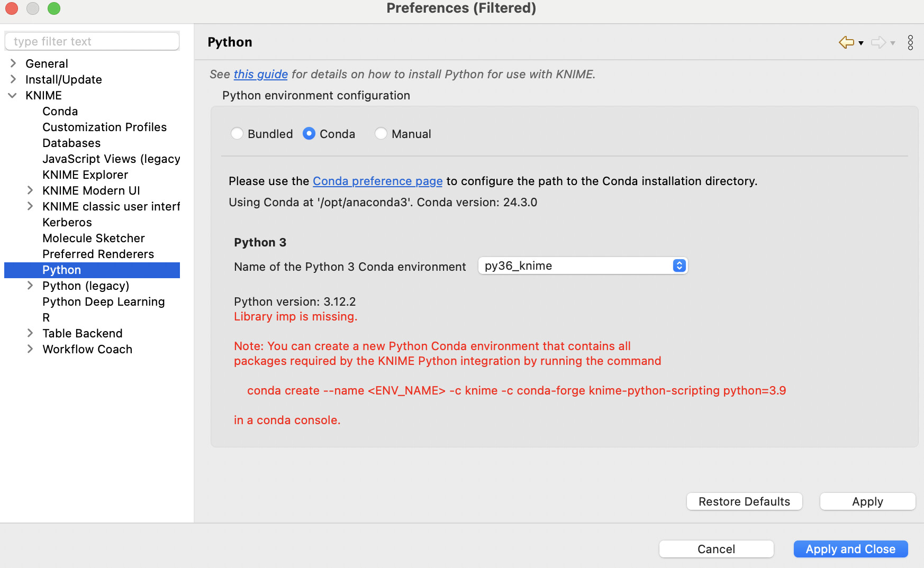This screenshot has height=568, width=924.
Task: Open the three-dot view menu icon
Action: (910, 42)
